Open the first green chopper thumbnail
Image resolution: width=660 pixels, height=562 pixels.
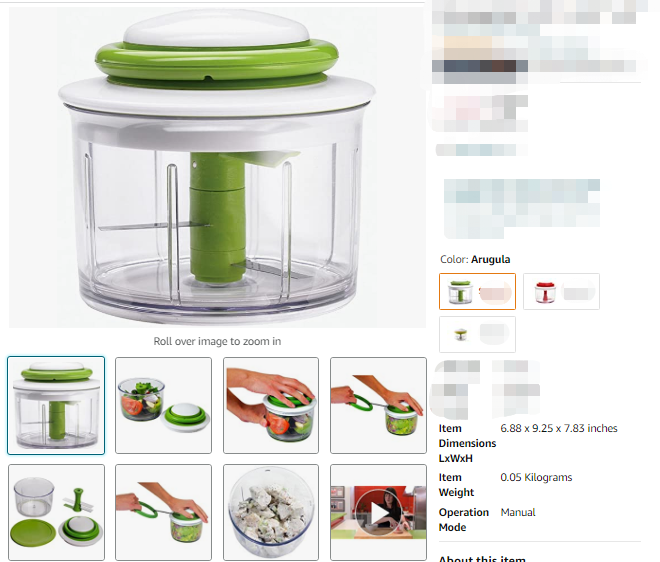point(56,405)
